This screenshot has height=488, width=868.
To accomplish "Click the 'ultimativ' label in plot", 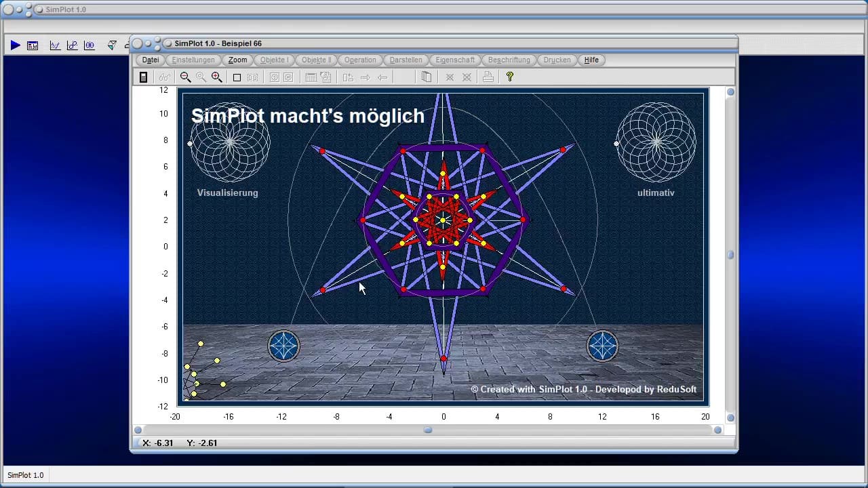I will [x=656, y=192].
